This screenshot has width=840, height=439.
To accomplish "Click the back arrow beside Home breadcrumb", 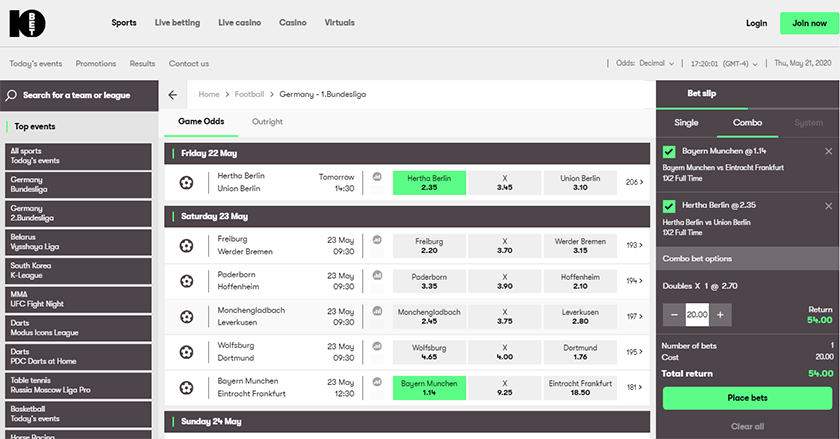I will pos(173,95).
